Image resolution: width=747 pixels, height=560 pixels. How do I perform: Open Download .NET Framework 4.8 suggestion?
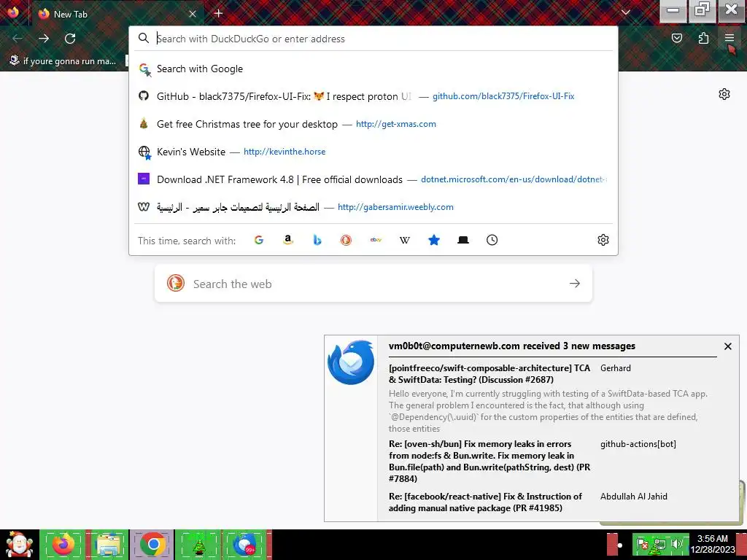[373, 179]
